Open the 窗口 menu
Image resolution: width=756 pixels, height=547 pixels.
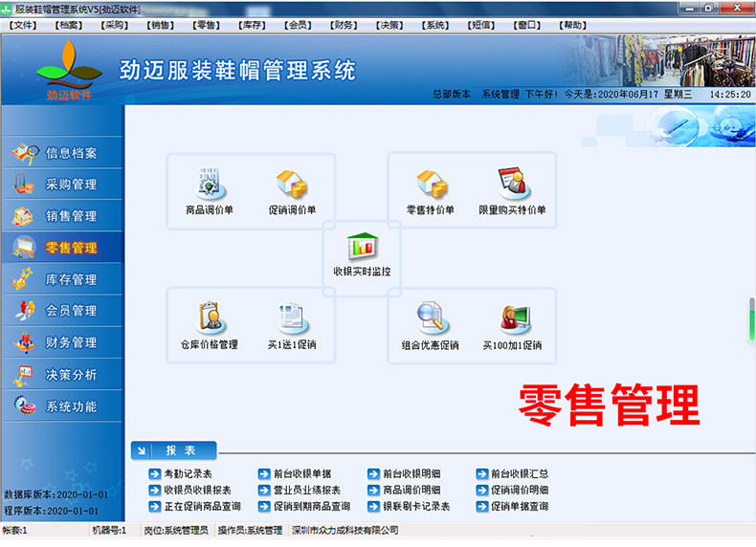click(527, 25)
